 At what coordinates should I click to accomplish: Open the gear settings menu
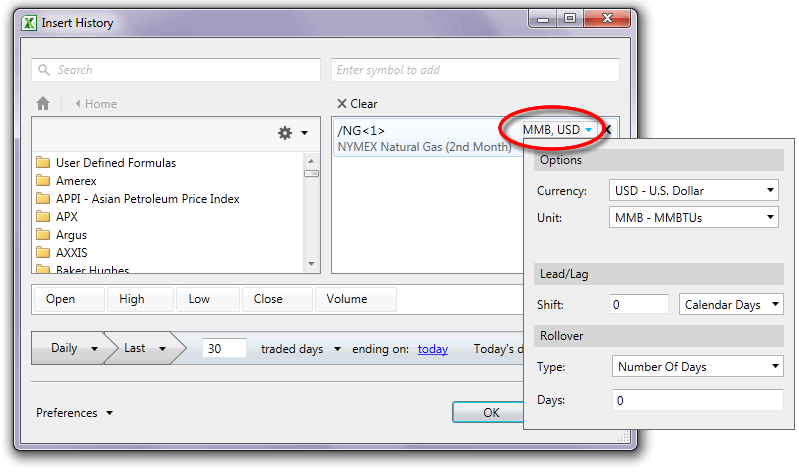[x=292, y=133]
